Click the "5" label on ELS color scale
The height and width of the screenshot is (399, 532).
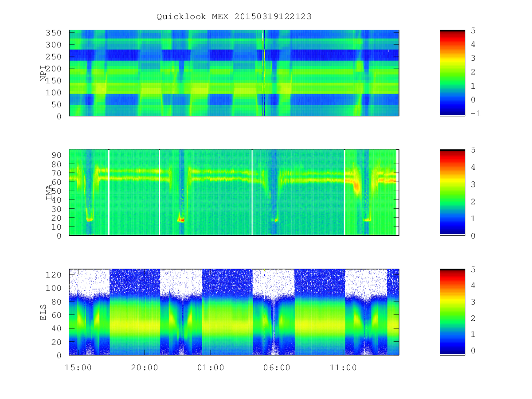coord(473,270)
